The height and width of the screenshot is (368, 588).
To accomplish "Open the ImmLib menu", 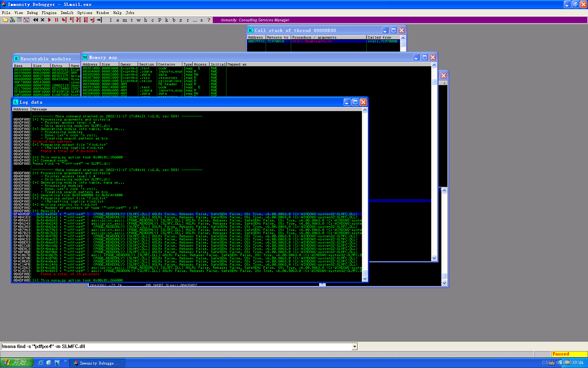I will (67, 13).
